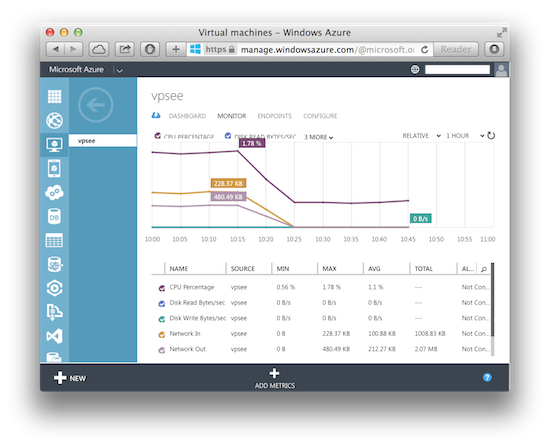Select the Virtual Machines monitor icon in sidebar
The width and height of the screenshot is (550, 447).
pos(54,144)
